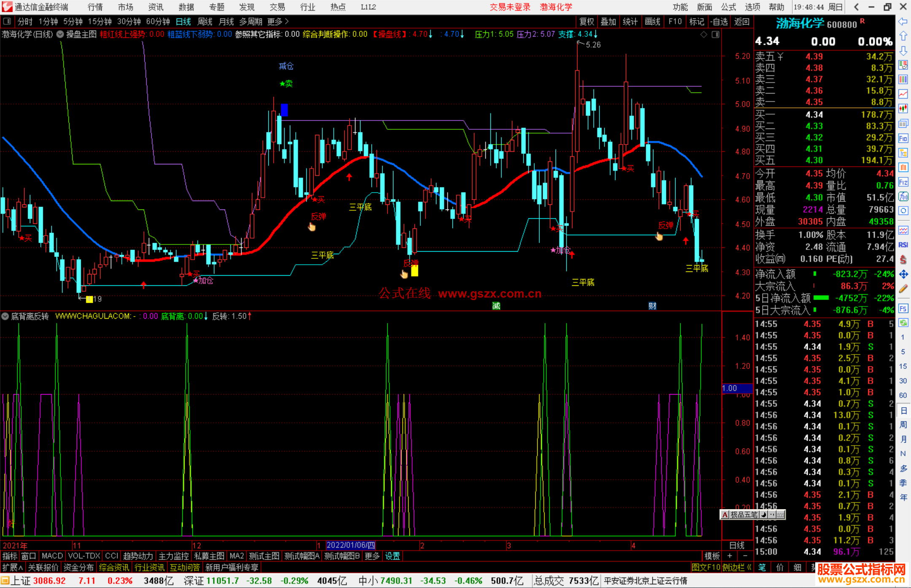Click the stacked windows icon in the sidebar
911x588 pixels.
903,124
